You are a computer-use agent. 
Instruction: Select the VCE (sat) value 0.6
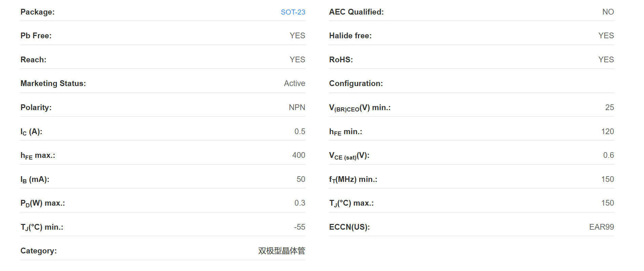(608, 155)
